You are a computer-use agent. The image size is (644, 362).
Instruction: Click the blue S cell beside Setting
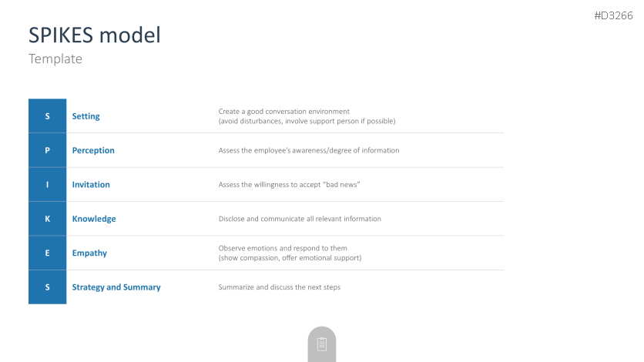[x=48, y=116]
